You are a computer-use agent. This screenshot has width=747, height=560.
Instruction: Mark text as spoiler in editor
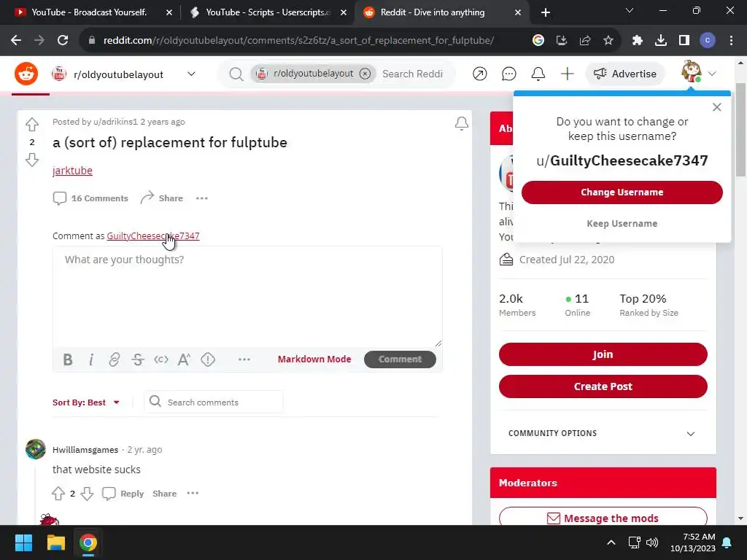coord(208,359)
